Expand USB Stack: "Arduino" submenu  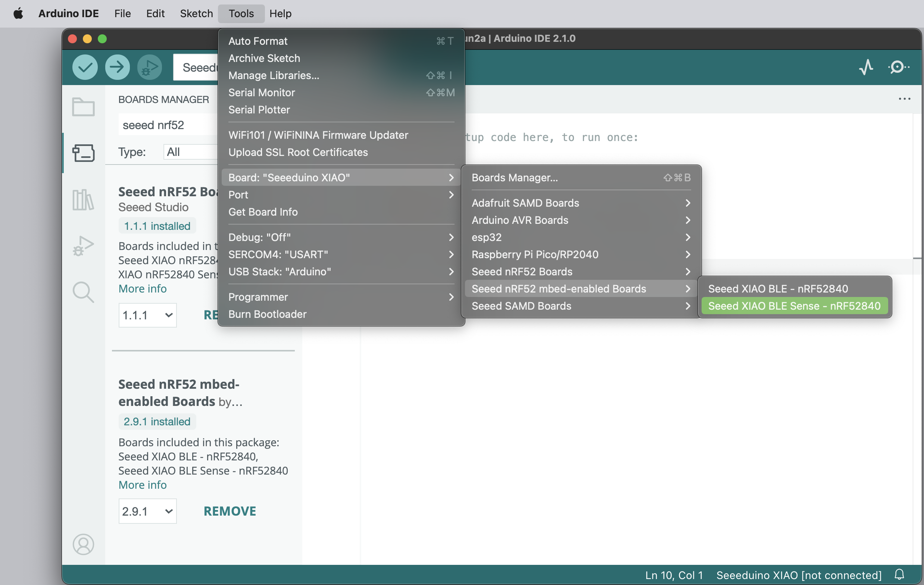pos(341,272)
